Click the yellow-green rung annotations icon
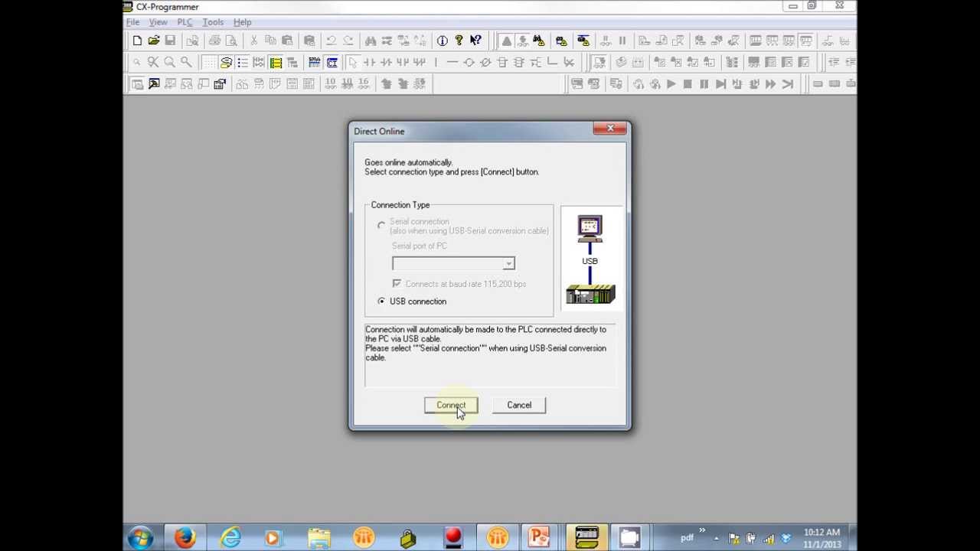The width and height of the screenshot is (980, 551). (x=276, y=62)
